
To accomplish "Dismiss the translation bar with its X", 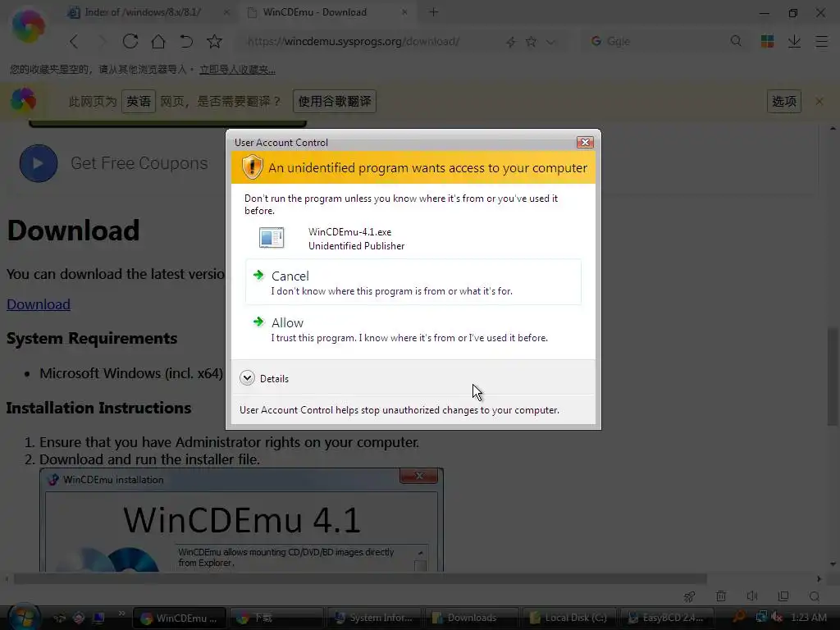I will tap(819, 101).
